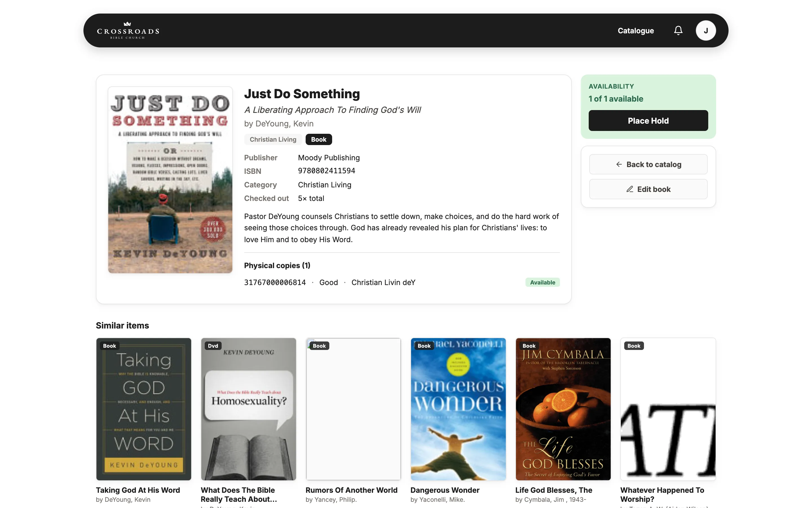The height and width of the screenshot is (508, 812).
Task: Open the notifications bell icon
Action: (678, 30)
